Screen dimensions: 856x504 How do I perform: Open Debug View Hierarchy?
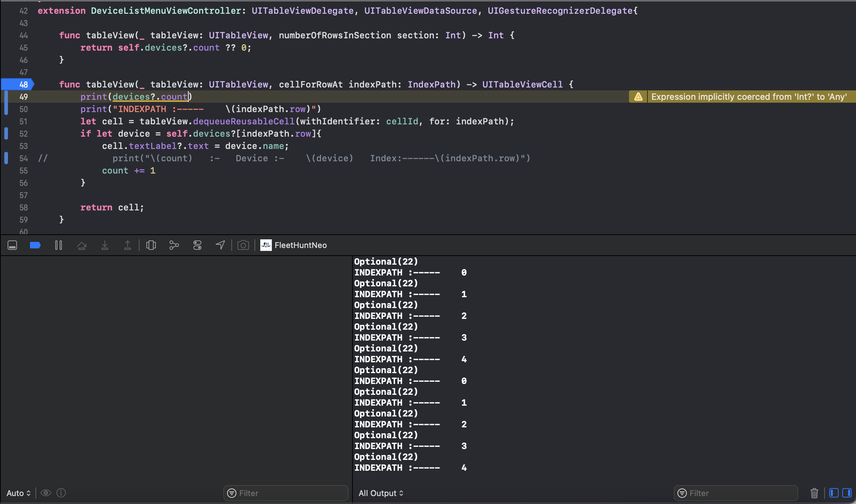tap(151, 245)
